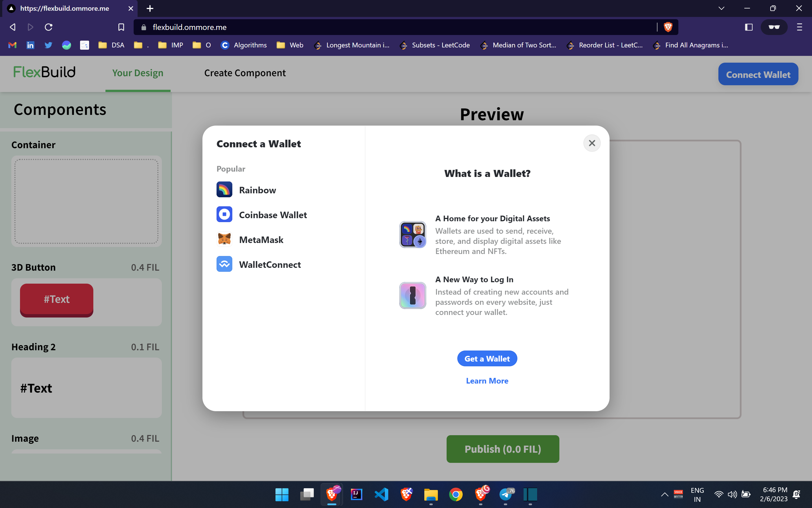Switch to the Your Design tab

coord(138,73)
